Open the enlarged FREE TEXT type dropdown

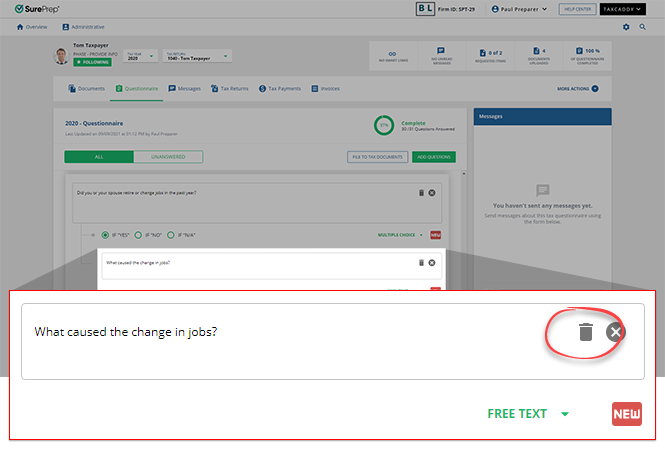(x=528, y=414)
